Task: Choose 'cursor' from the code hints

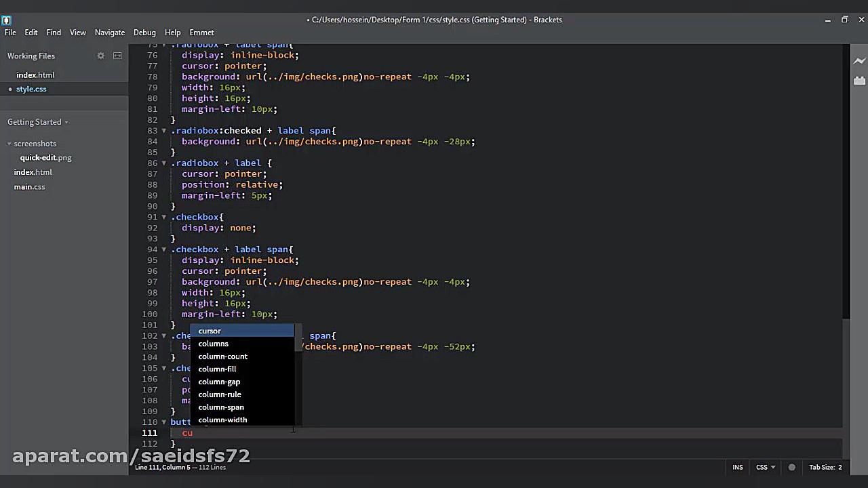Action: click(x=242, y=331)
